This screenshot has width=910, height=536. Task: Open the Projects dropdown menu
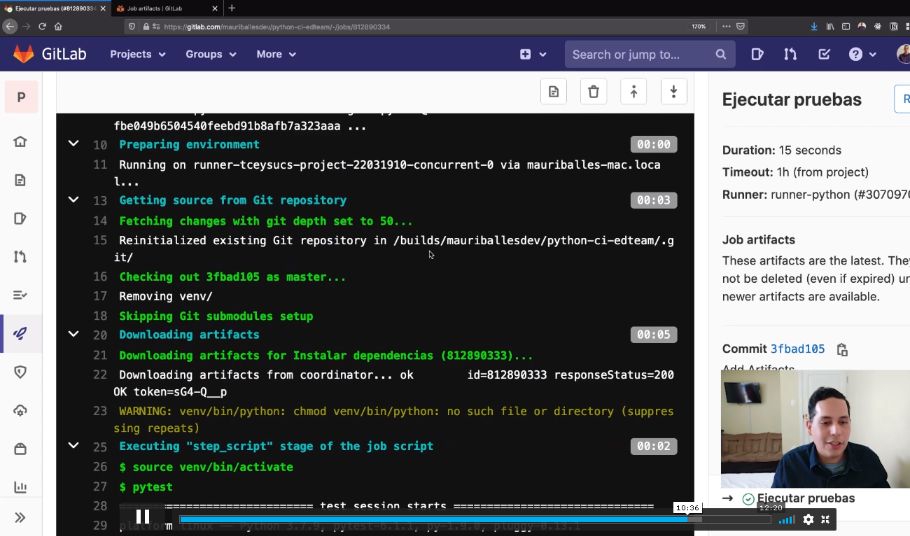137,54
